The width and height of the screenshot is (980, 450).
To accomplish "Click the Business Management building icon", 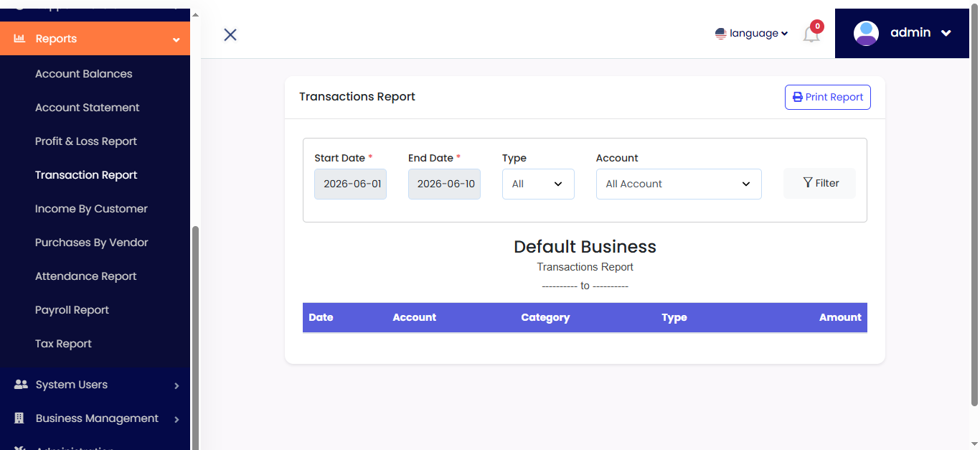I will [x=20, y=418].
